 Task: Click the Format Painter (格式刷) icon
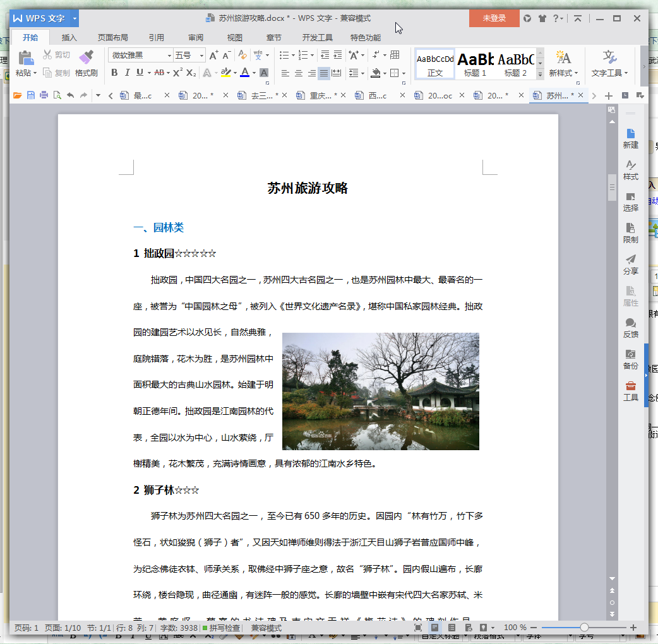point(87,58)
